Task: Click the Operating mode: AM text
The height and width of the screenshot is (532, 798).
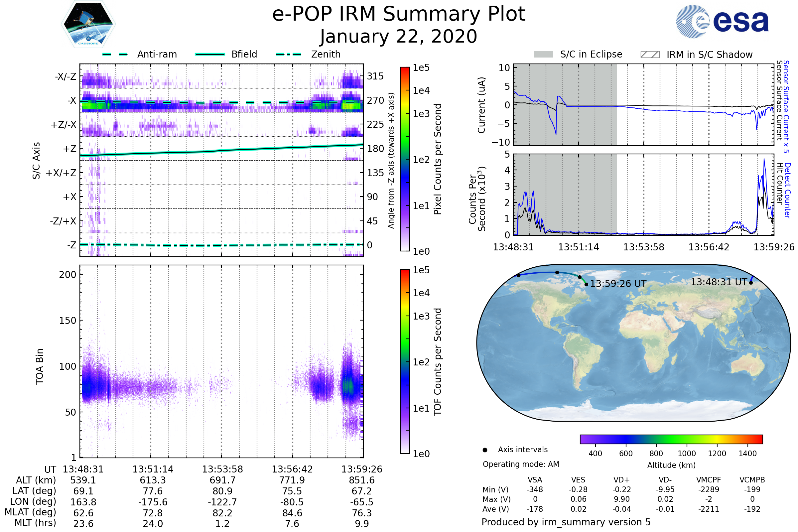Action: pos(521,464)
